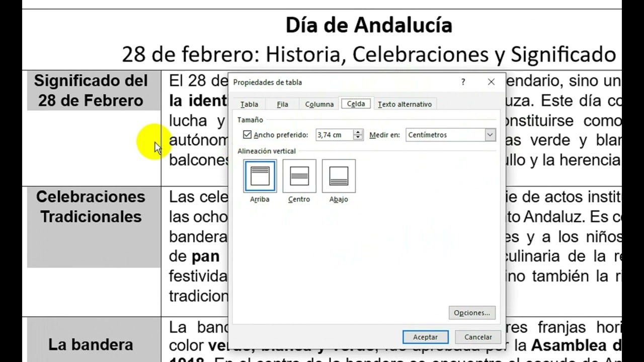Switch to the Columna tab
The width and height of the screenshot is (644, 362).
coord(319,104)
